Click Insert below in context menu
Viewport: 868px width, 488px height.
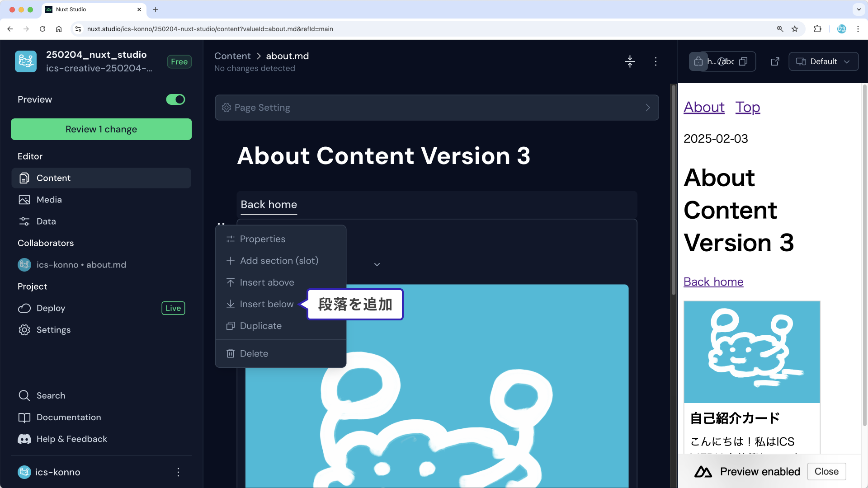click(266, 304)
